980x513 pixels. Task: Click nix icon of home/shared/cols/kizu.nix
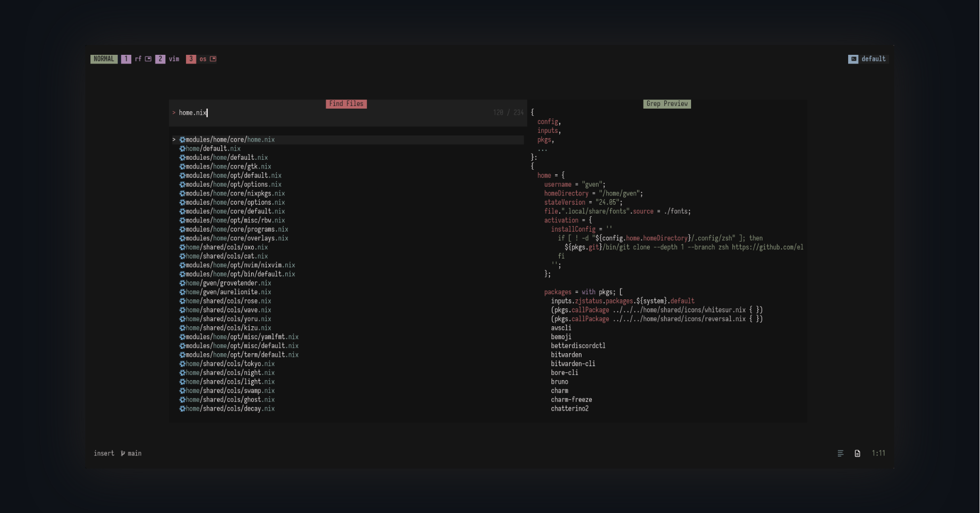pyautogui.click(x=182, y=328)
